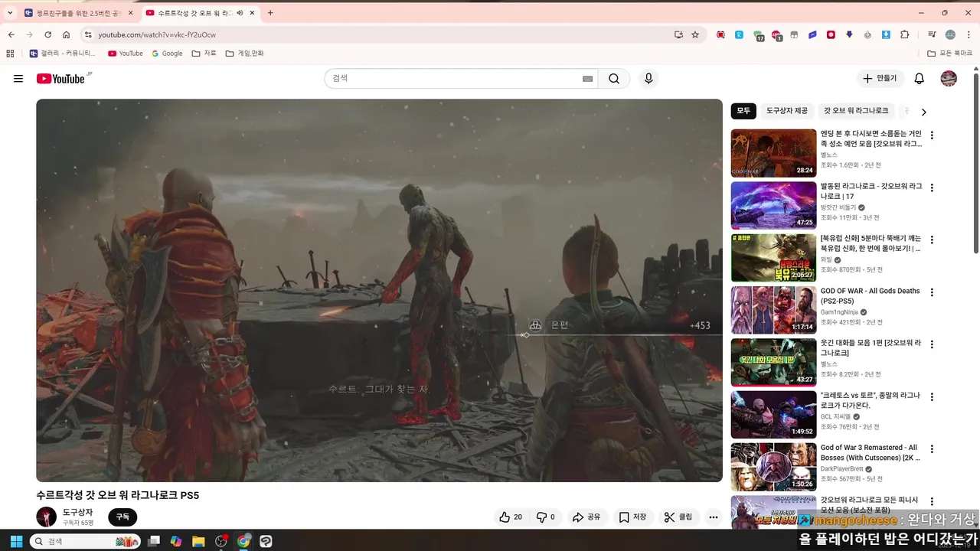This screenshot has width=980, height=551.
Task: Select the 갓 오브 워 라그나로크 chip
Action: [x=856, y=111]
